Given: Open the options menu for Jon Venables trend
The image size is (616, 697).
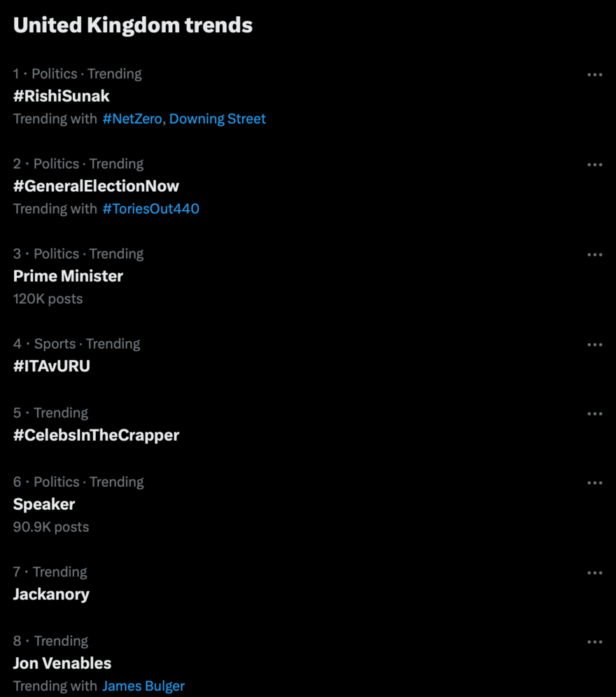Looking at the screenshot, I should coord(594,641).
